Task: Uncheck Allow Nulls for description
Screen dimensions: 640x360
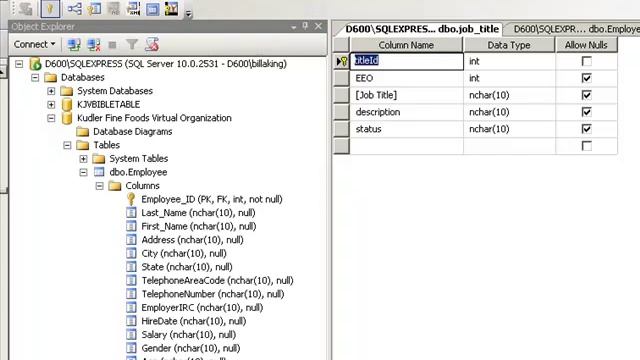Action: pos(587,112)
